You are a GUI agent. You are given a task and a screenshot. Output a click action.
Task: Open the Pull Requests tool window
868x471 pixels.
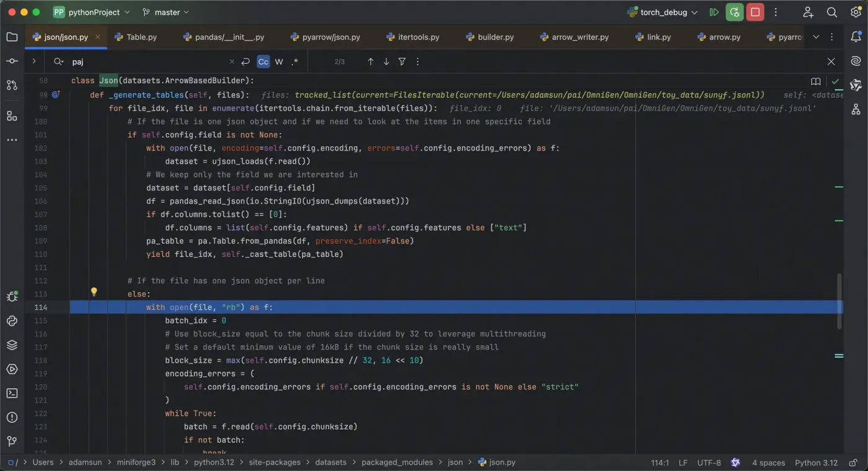tap(12, 85)
